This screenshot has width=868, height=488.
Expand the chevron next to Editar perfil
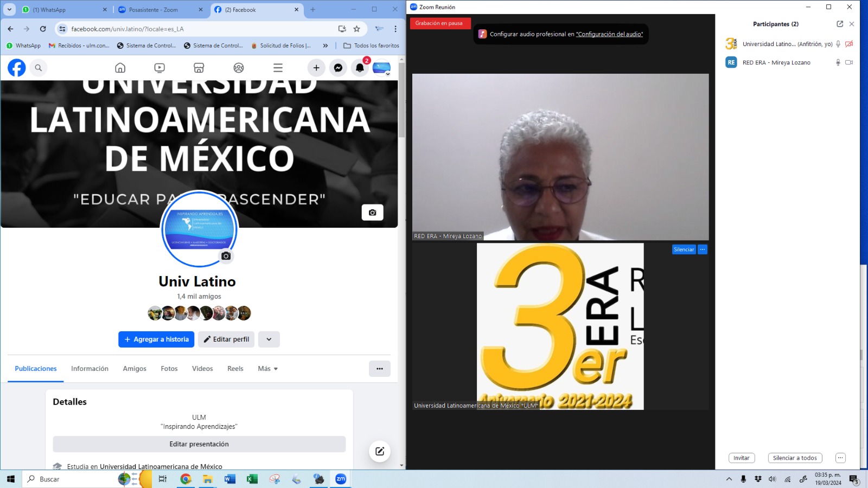click(x=269, y=339)
